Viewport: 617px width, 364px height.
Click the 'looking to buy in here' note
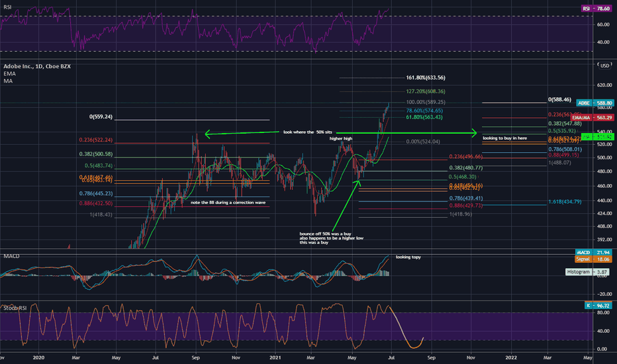[505, 138]
